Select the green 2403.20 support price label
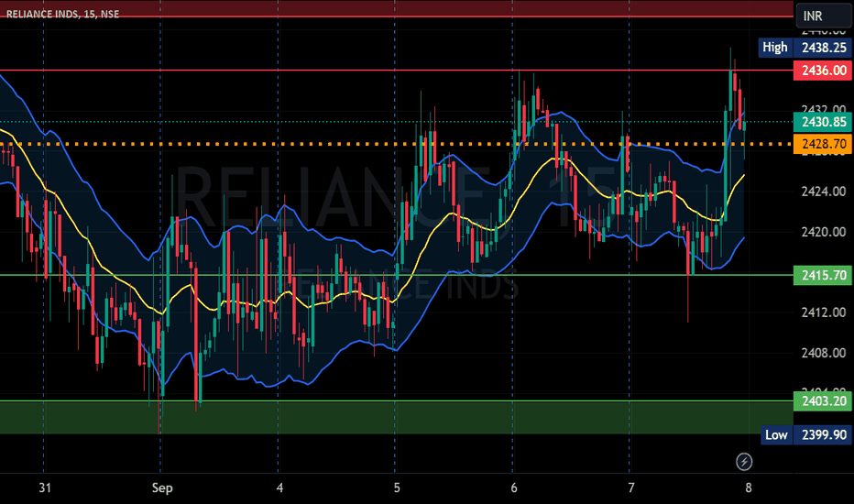The width and height of the screenshot is (854, 504). 823,401
